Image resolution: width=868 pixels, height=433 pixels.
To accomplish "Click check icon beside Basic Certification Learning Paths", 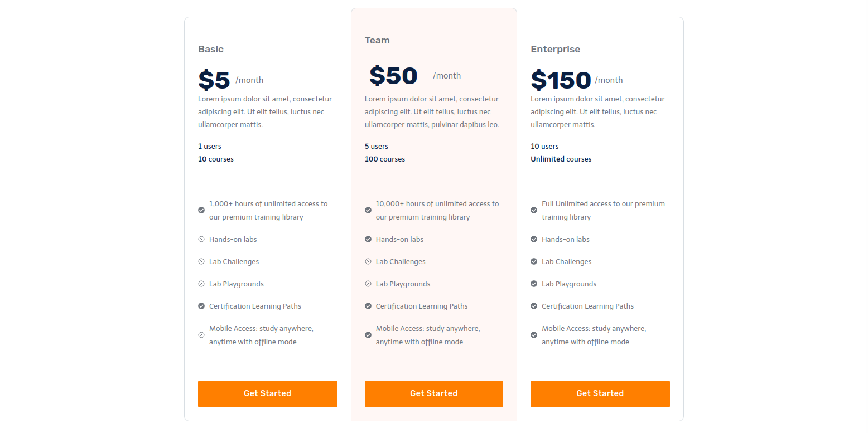I will 201,306.
